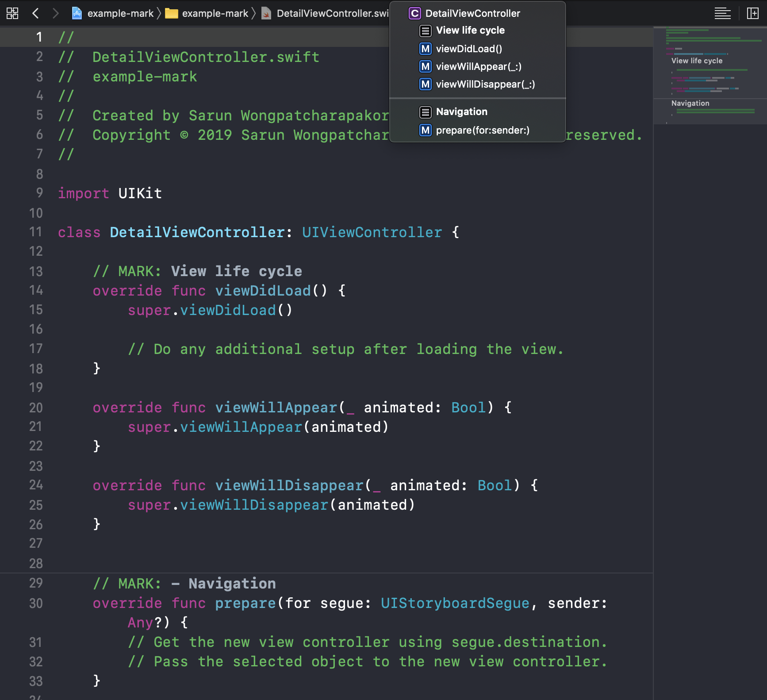Open example-mark folder breadcrumb dropdown
This screenshot has height=700, width=767.
point(215,13)
